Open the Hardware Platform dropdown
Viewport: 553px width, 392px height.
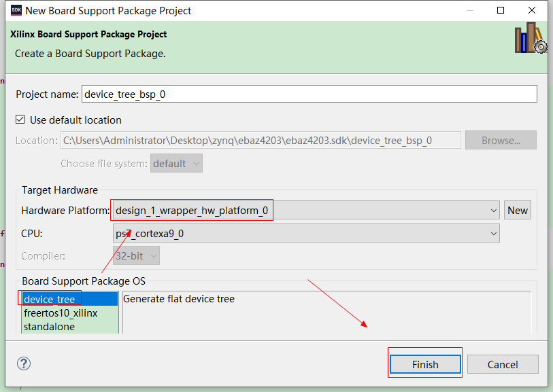[x=494, y=210]
